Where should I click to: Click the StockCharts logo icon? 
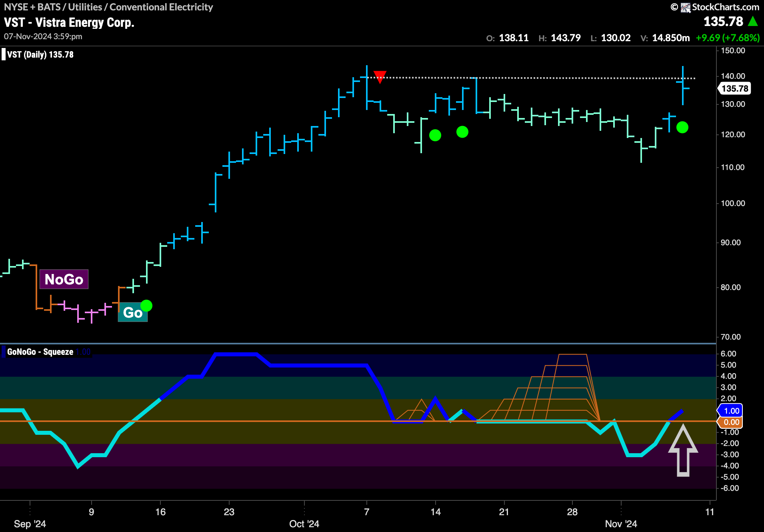(686, 7)
